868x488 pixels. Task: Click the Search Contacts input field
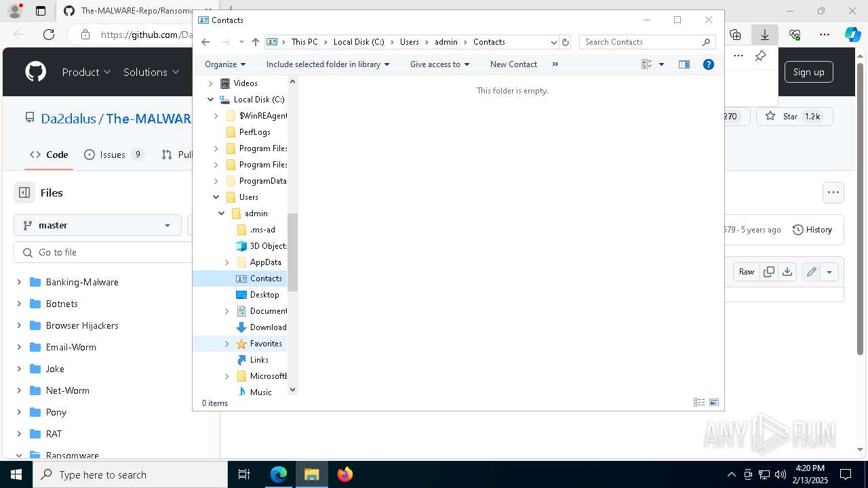641,42
